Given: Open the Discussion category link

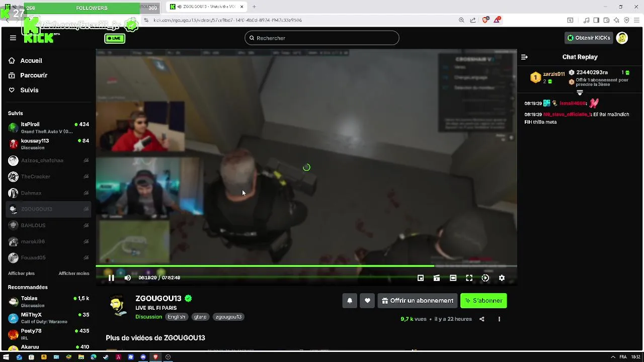Looking at the screenshot, I should click(x=148, y=317).
